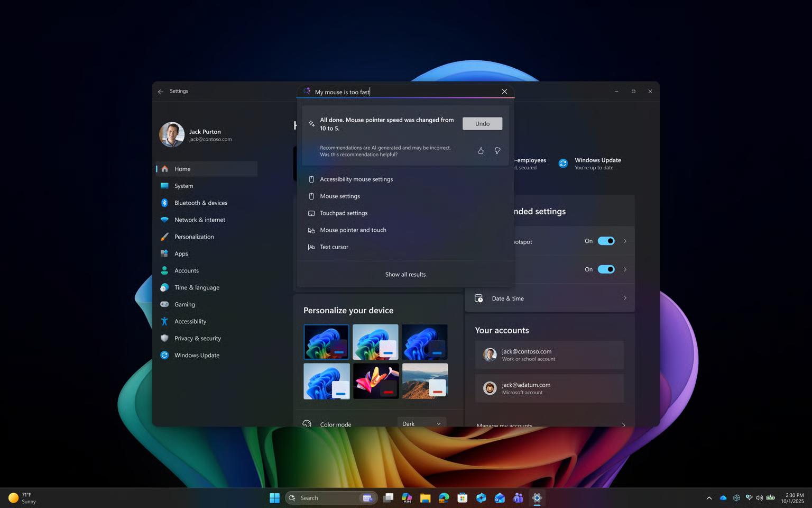Give thumbs down on the recommendation
The height and width of the screenshot is (508, 812).
497,151
